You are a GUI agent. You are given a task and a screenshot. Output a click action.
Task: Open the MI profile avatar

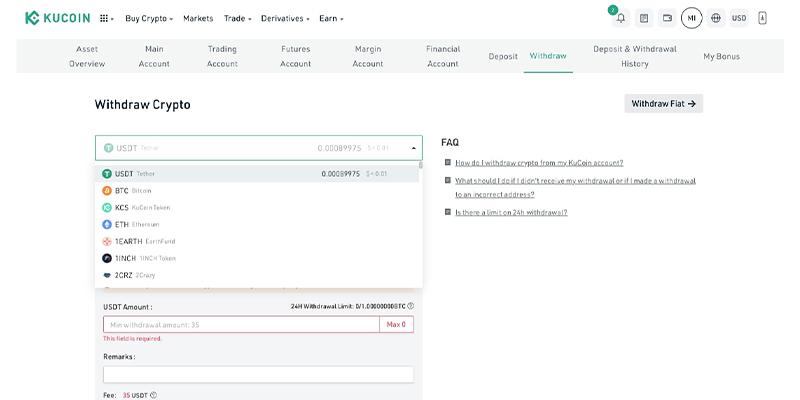coord(691,18)
